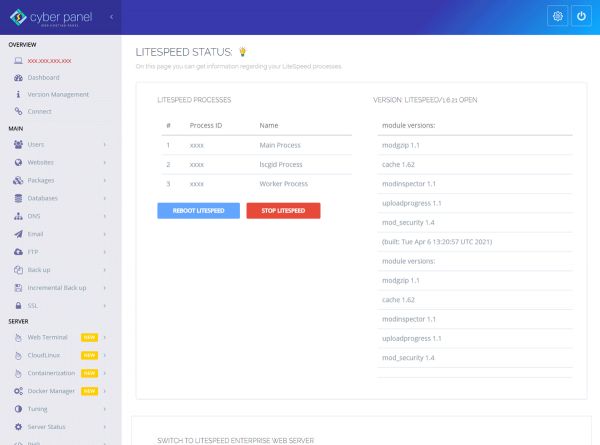Click the Dashboard gauge icon
Screen dimensions: 600x445
(18, 78)
